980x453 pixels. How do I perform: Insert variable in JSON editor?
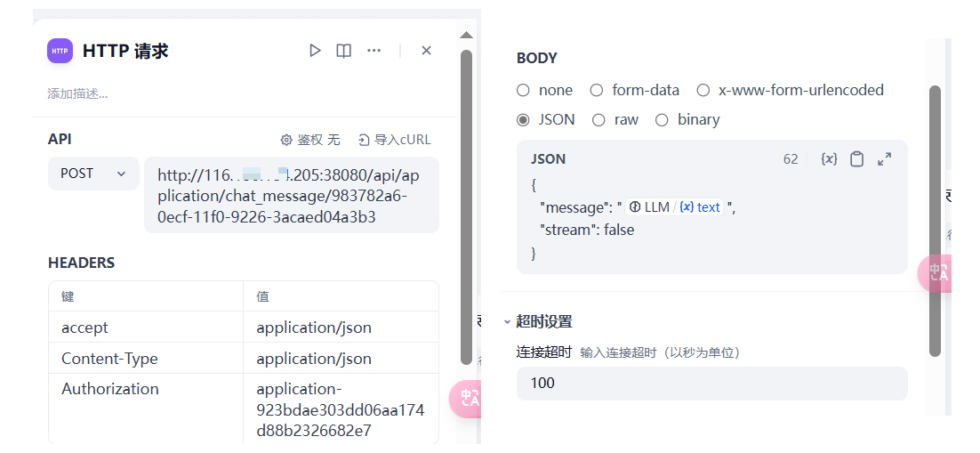pyautogui.click(x=829, y=159)
